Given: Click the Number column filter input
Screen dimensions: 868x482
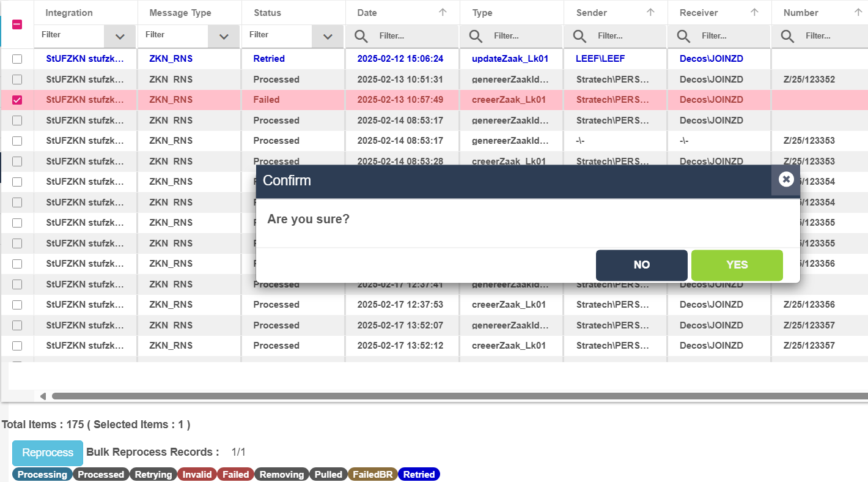Looking at the screenshot, I should 831,36.
